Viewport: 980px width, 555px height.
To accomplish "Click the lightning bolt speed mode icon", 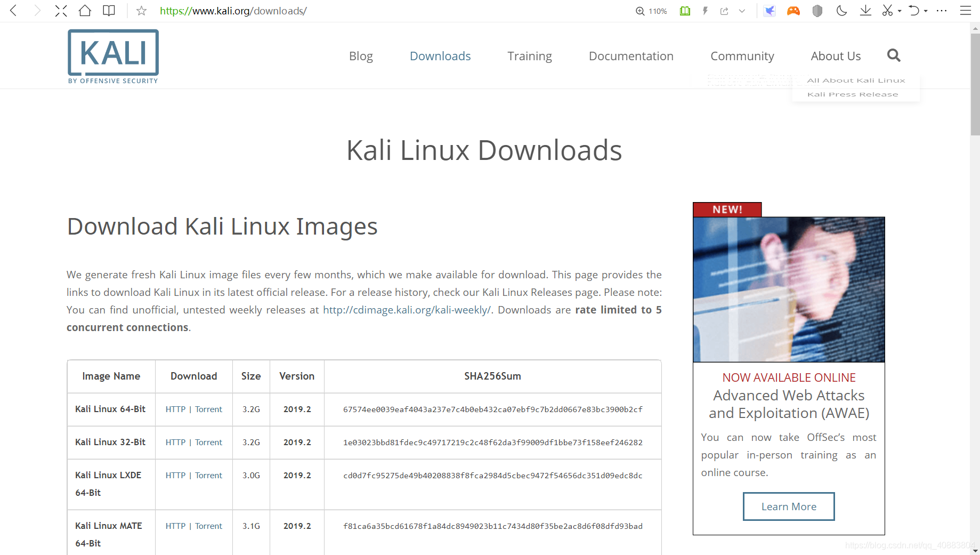I will coord(705,11).
